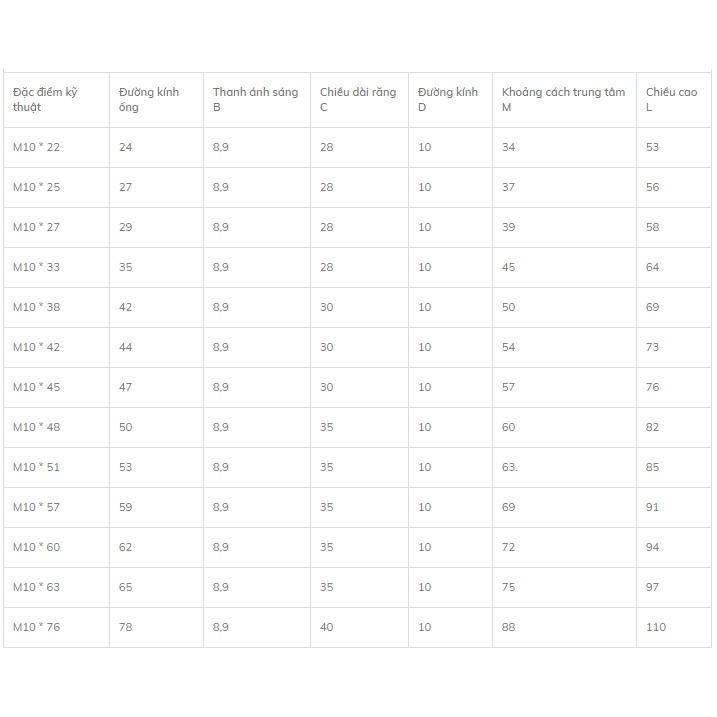The width and height of the screenshot is (717, 717).
Task: Select the 'Chiều dài răng C' header
Action: pos(359,100)
